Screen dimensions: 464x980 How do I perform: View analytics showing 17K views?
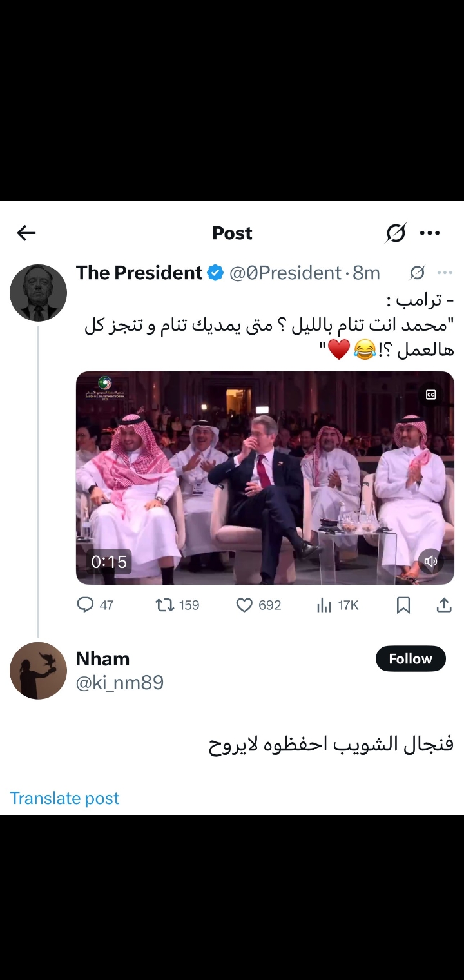click(337, 605)
